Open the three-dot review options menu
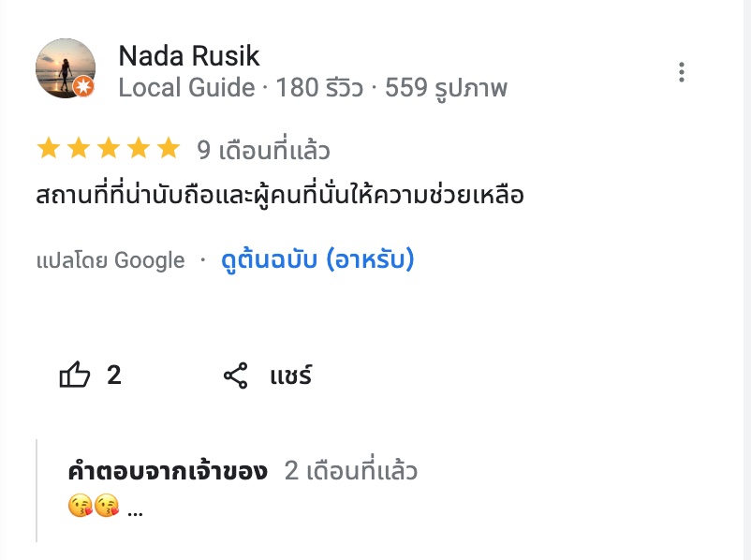Viewport: 751px width, 560px height. tap(682, 72)
